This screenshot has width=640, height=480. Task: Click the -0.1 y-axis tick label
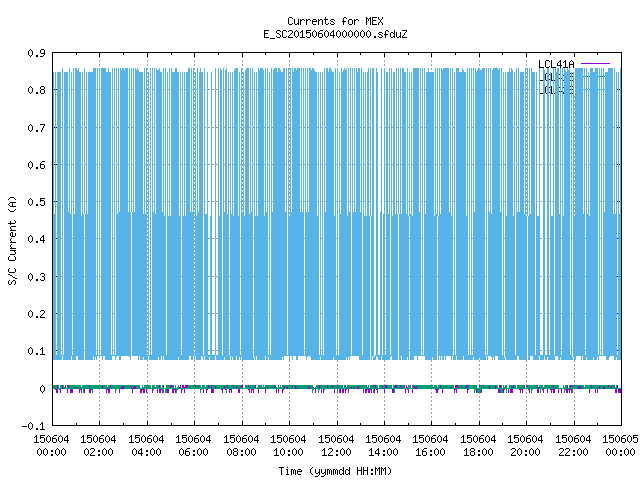pos(33,426)
